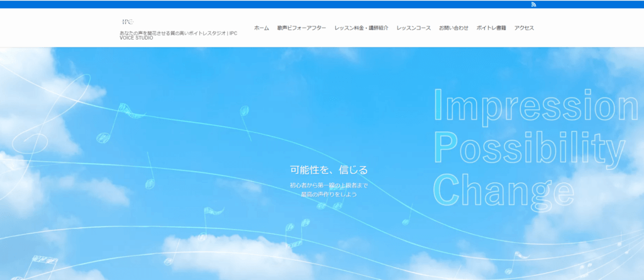
Task: Click the RSS feed icon
Action: click(x=534, y=4)
